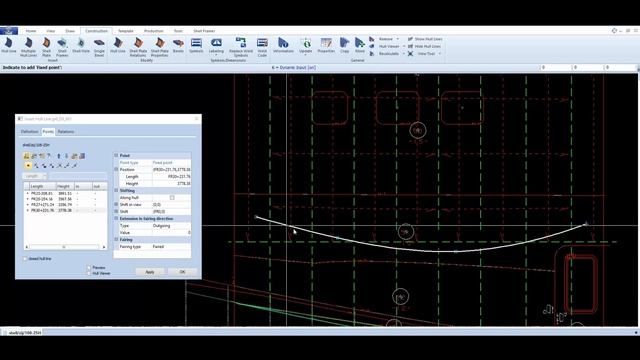Click the Height column header
The height and width of the screenshot is (360, 640).
pos(65,187)
